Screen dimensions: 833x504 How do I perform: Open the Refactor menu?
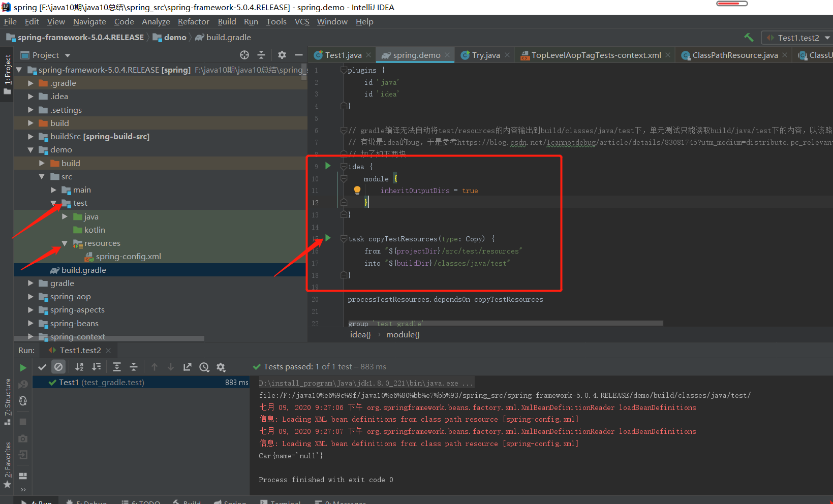tap(193, 21)
